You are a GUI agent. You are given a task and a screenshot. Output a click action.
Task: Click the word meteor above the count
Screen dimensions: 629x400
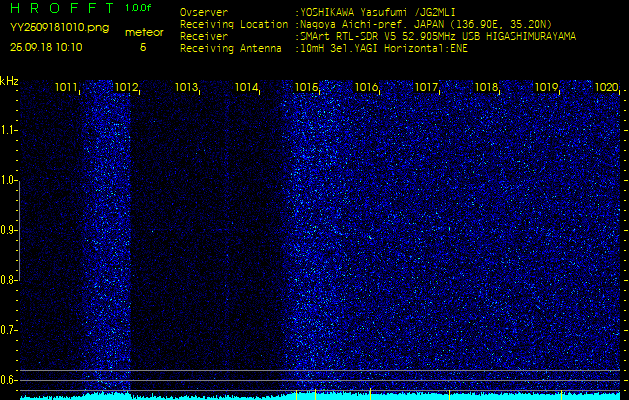point(144,32)
